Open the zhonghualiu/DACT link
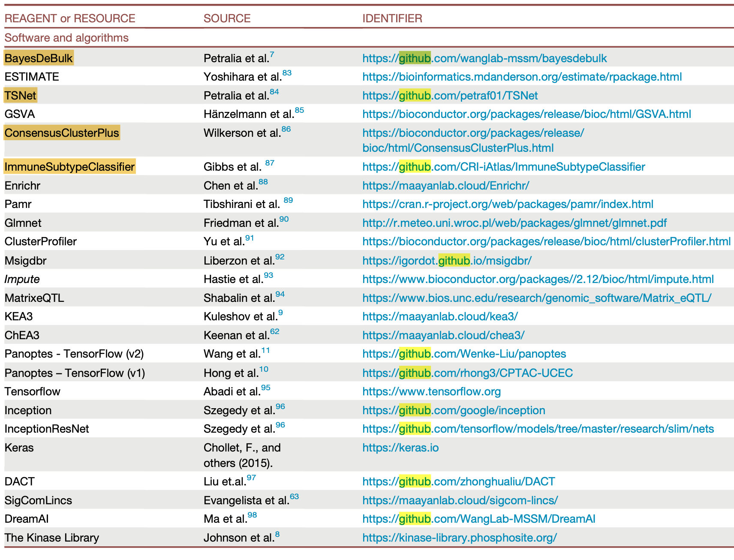Viewport: 734px width, 560px height. click(458, 482)
